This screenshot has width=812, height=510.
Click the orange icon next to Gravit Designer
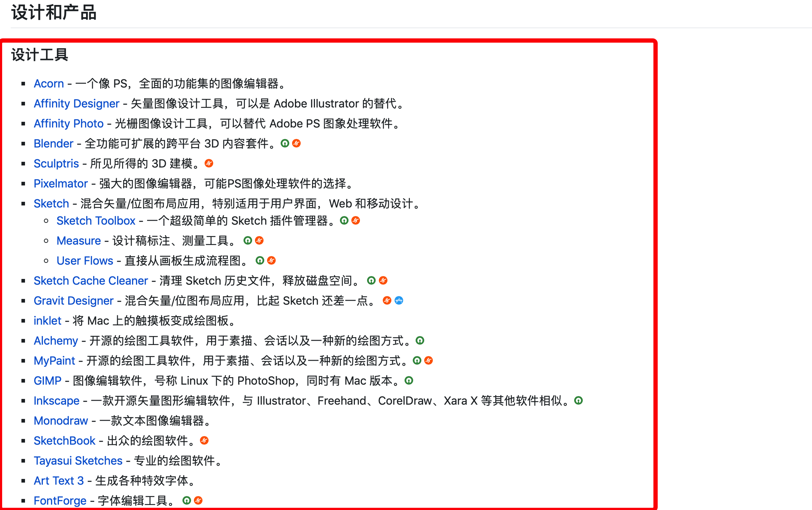387,300
